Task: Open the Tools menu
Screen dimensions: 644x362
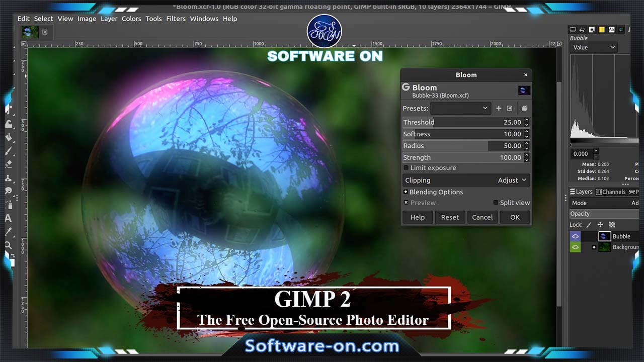Action: click(154, 19)
